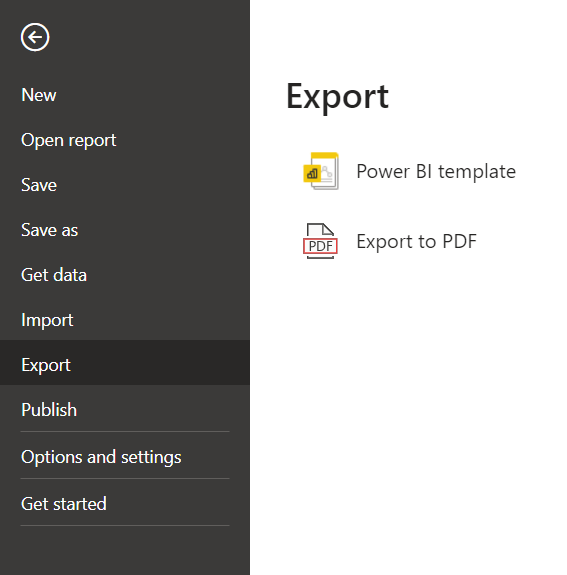Screen dimensions: 567x575
Task: Click the Power BI template icon
Action: tap(321, 171)
